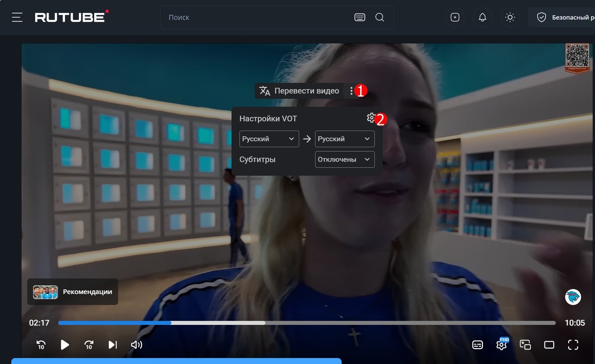Expand the source language Русский dropdown
The image size is (595, 364).
point(269,139)
